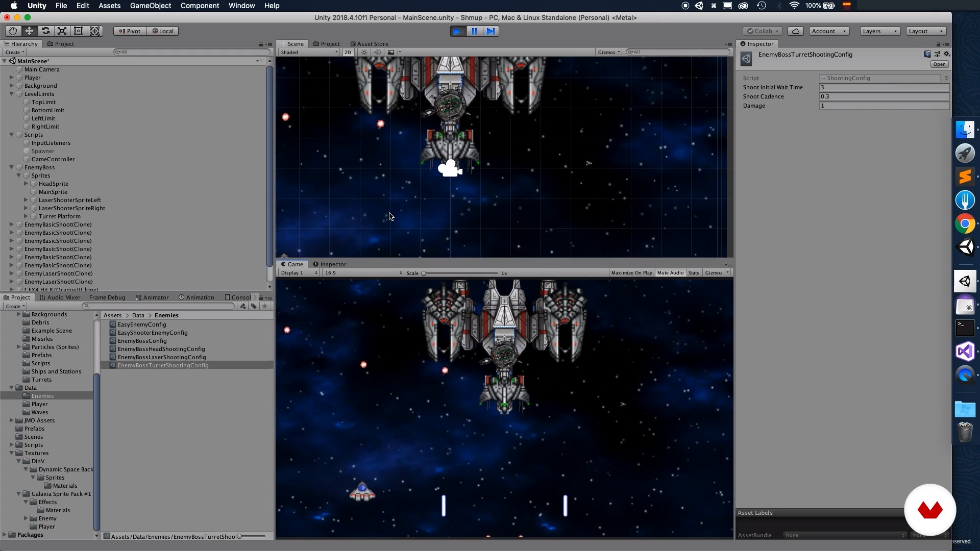Select EnemyBossLaserShootingConfig asset
Screen dimensions: 980x551
point(162,357)
